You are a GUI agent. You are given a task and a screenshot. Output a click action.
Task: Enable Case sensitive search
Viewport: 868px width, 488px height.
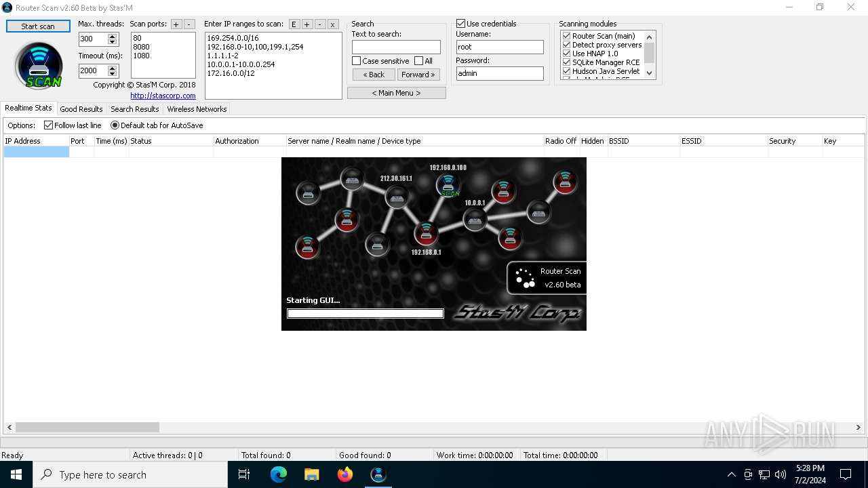[356, 61]
